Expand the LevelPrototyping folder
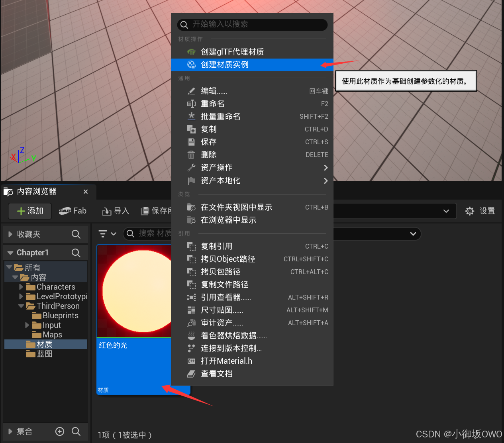504x443 pixels. pyautogui.click(x=21, y=296)
